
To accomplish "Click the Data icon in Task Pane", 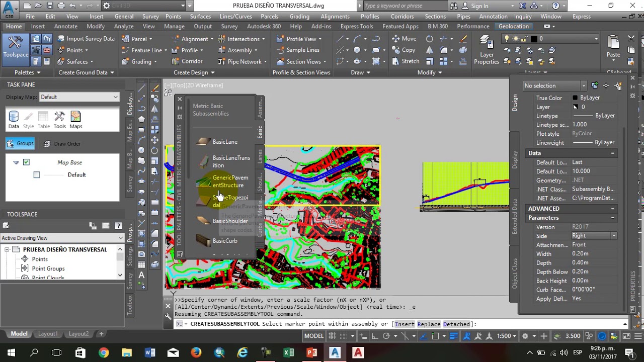I will [14, 120].
